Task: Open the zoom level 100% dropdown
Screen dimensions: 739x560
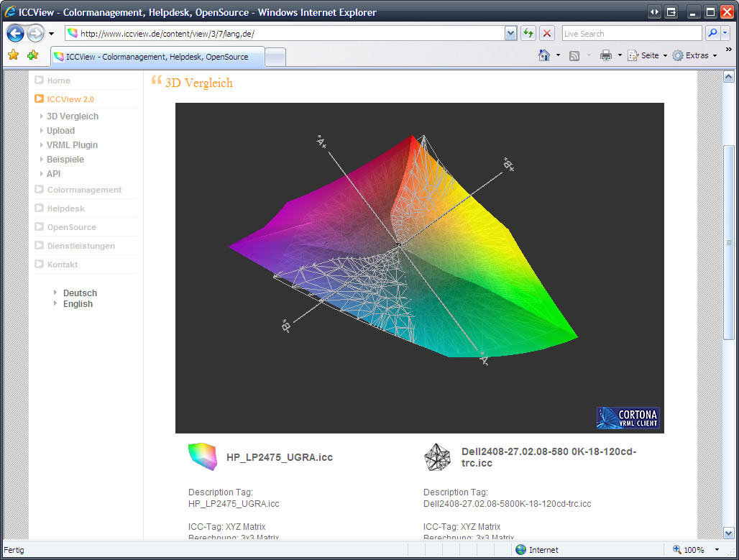Action: tap(716, 550)
